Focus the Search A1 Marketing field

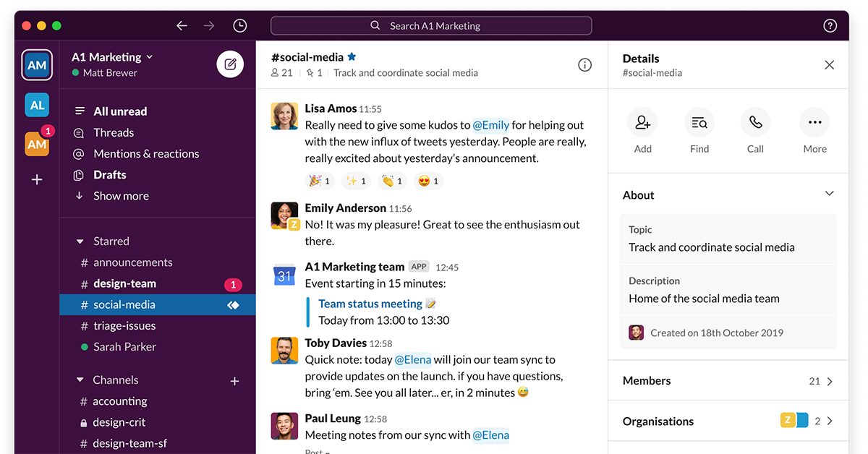click(x=431, y=26)
